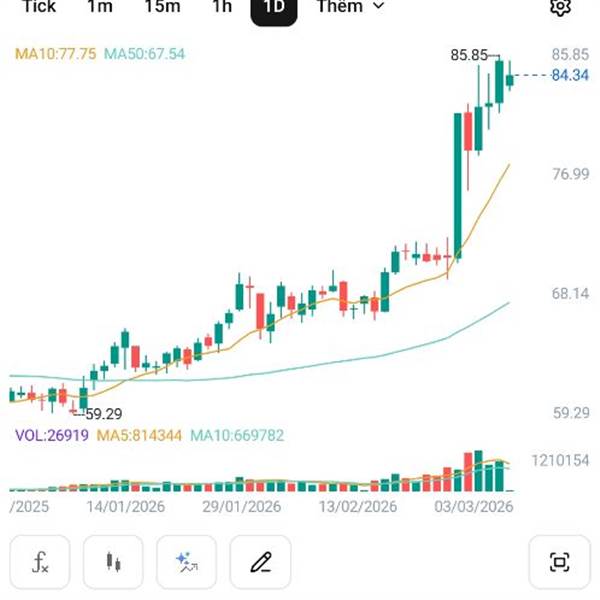Viewport: 600px width, 600px height.
Task: Select the pencil drawing tool
Action: (260, 562)
